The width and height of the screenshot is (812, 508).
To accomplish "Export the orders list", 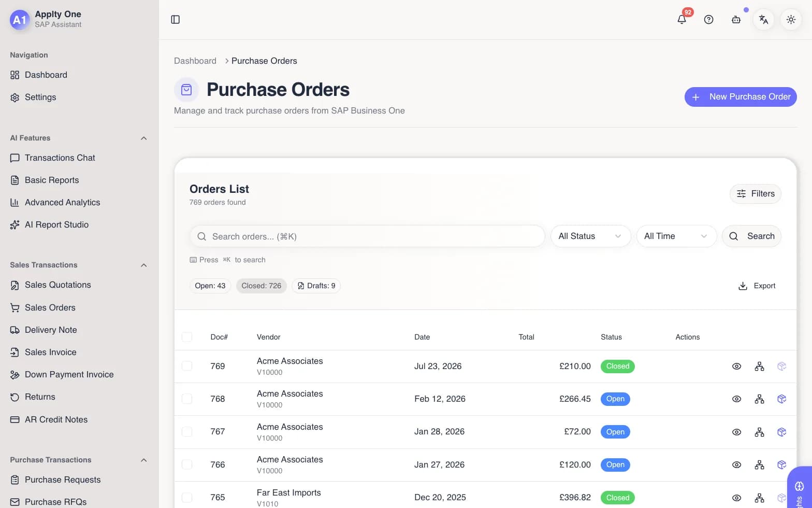I will tap(757, 286).
